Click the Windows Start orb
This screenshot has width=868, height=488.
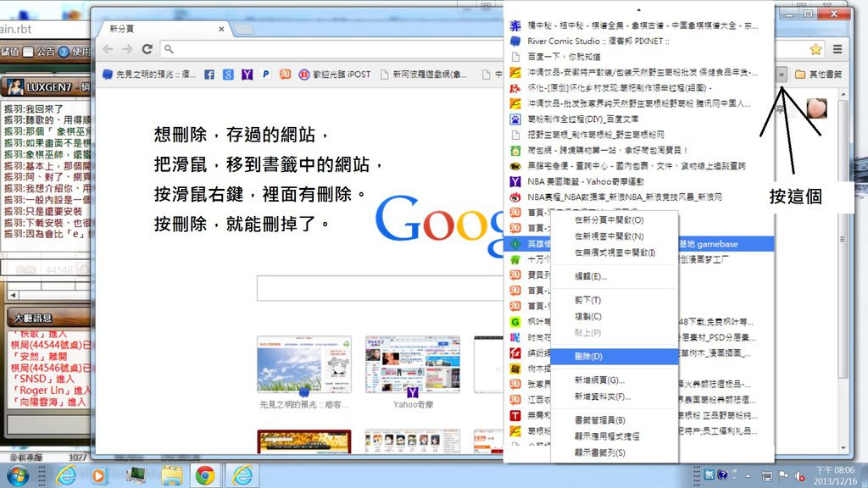[x=17, y=476]
